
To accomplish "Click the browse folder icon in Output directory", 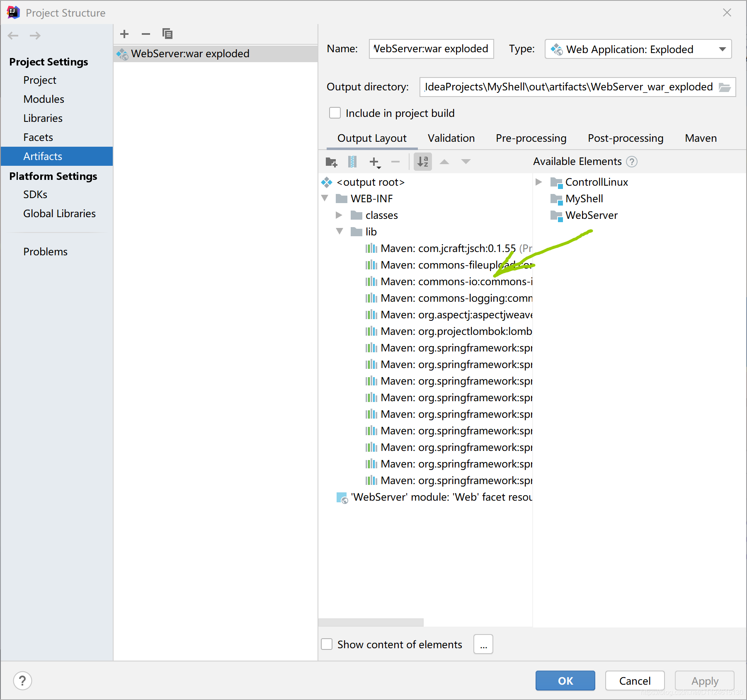I will click(x=725, y=87).
